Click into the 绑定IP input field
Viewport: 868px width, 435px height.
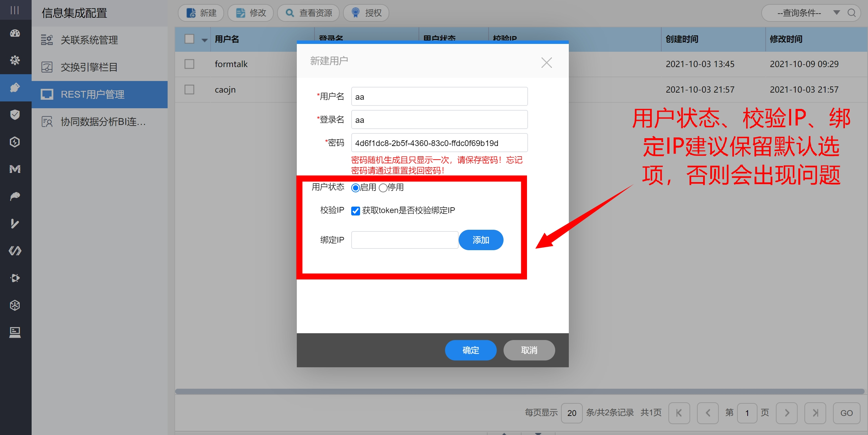[x=405, y=240]
